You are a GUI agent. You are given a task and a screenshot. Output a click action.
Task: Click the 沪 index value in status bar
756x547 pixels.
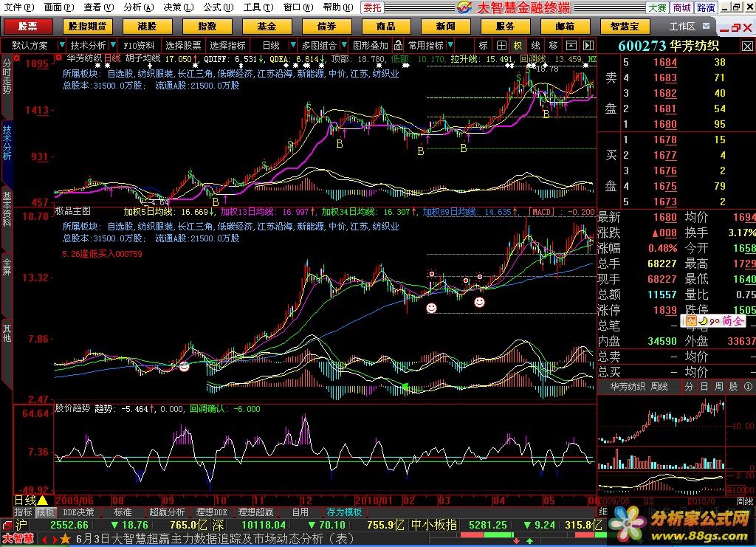point(69,525)
